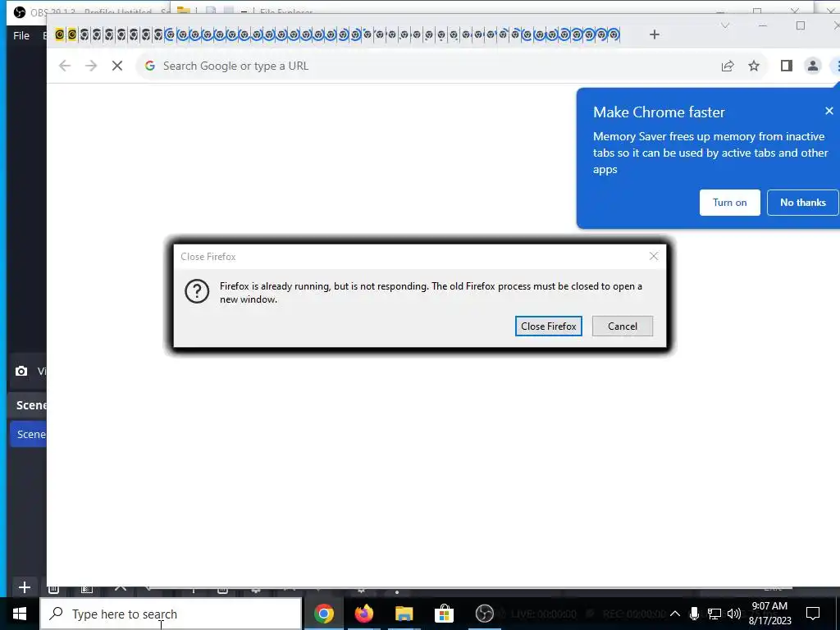This screenshot has height=630, width=840.
Task: Click the Close Firefox button
Action: tap(548, 326)
